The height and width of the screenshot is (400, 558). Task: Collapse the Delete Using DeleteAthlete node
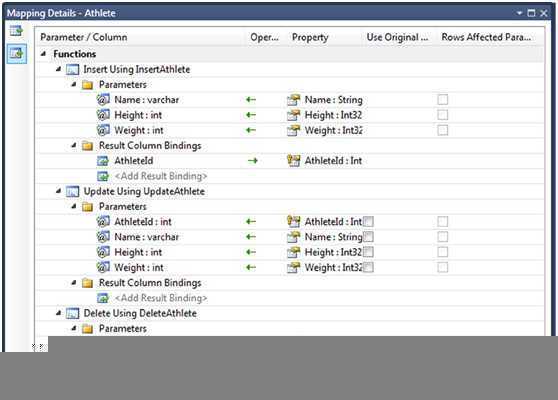59,313
